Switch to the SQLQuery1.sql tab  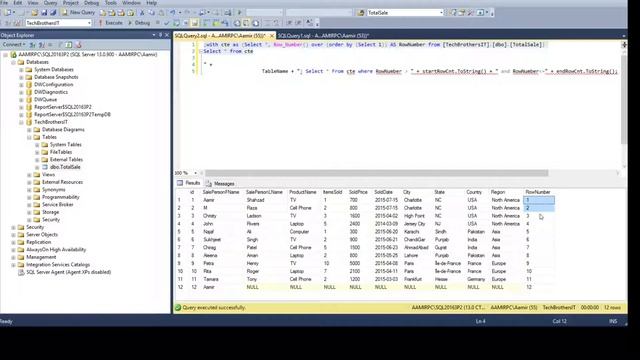[x=323, y=36]
